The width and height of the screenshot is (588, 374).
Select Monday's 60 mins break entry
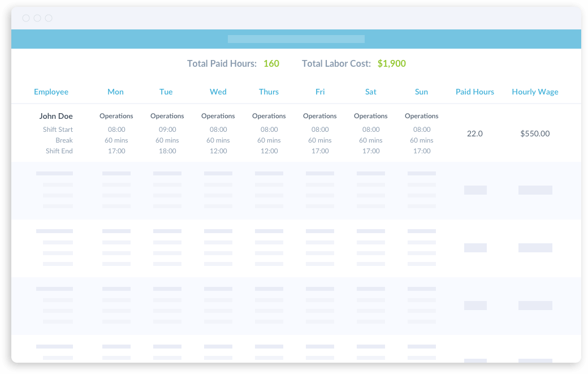116,140
